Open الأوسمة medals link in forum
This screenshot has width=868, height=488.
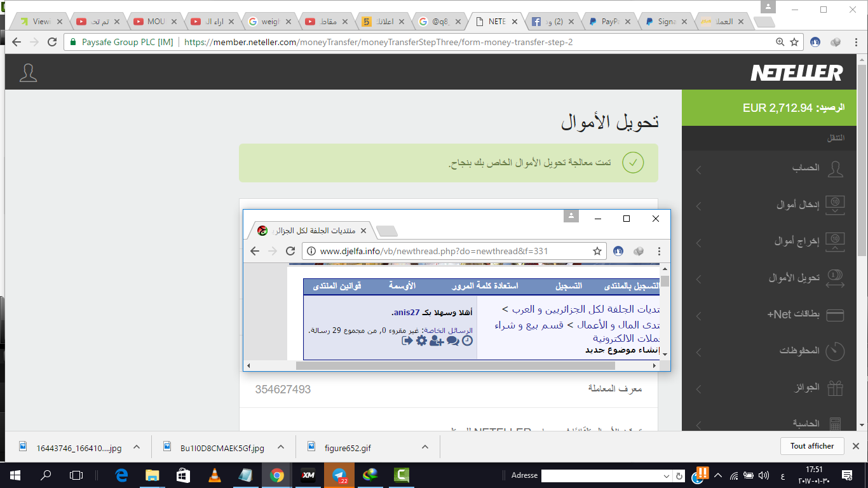tap(402, 287)
